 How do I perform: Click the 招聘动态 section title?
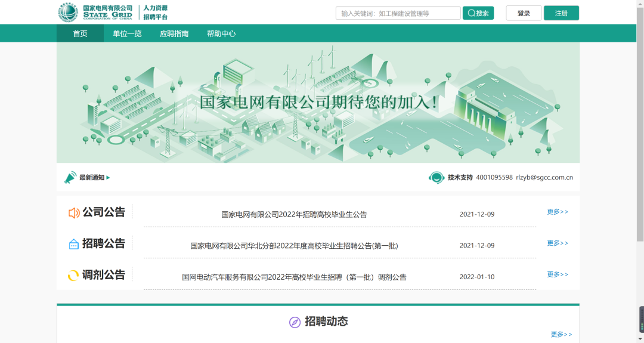point(326,322)
